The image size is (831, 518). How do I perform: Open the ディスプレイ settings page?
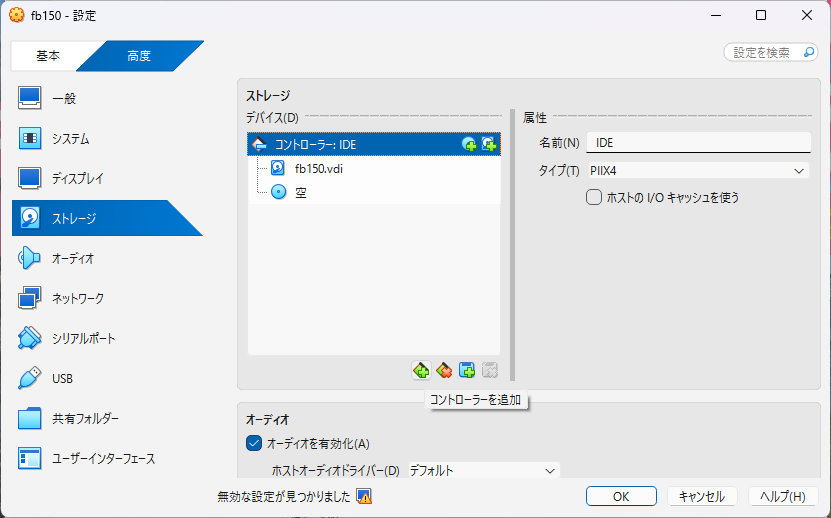click(106, 178)
